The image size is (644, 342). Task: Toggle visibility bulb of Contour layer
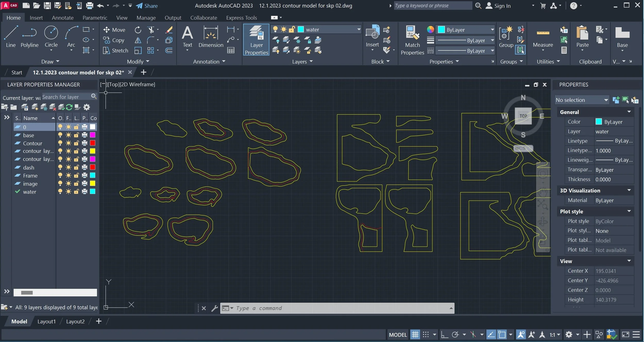tap(60, 143)
